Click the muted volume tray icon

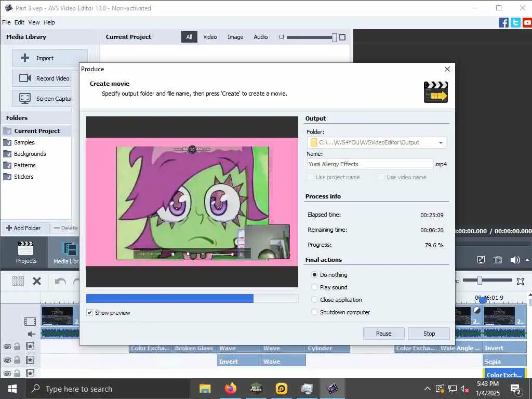coord(464,389)
